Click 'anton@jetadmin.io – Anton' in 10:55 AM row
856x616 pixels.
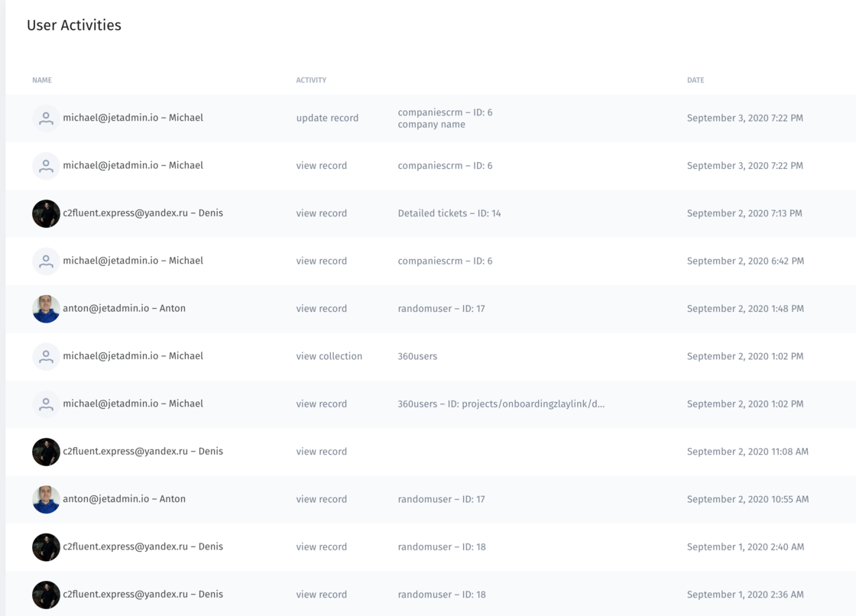point(124,498)
